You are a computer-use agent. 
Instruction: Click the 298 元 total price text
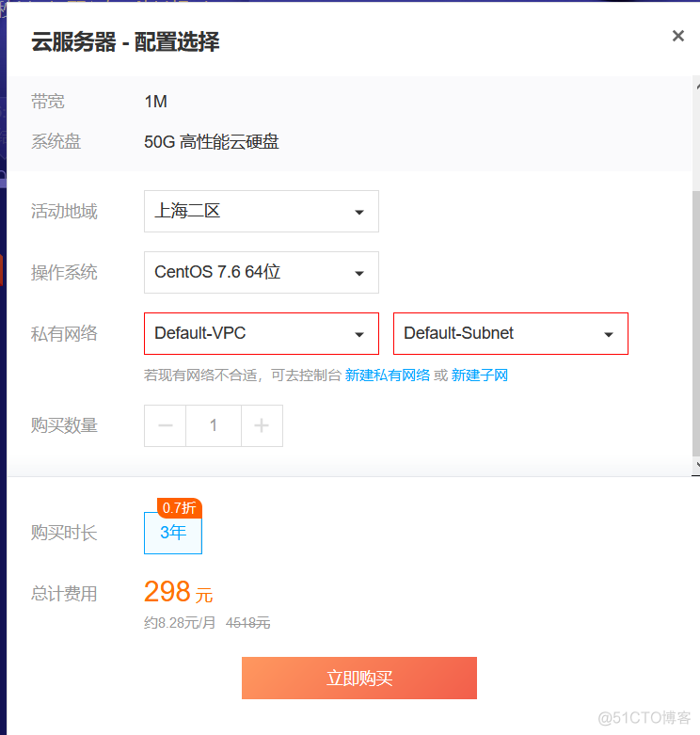178,592
